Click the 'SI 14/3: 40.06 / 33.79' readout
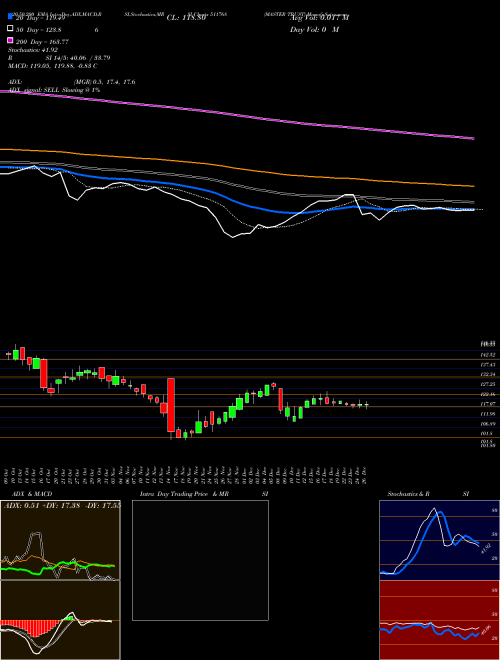This screenshot has width=500, height=660. 78,58
